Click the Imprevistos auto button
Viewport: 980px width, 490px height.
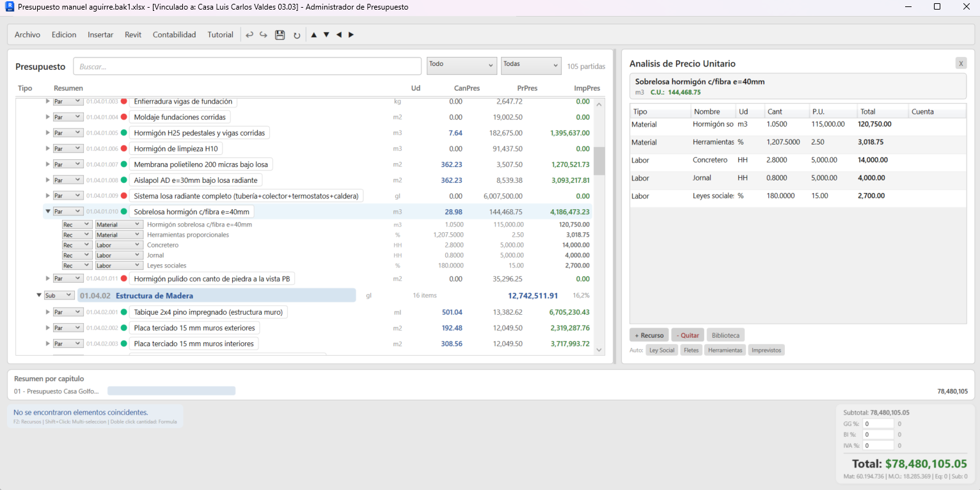(x=766, y=350)
